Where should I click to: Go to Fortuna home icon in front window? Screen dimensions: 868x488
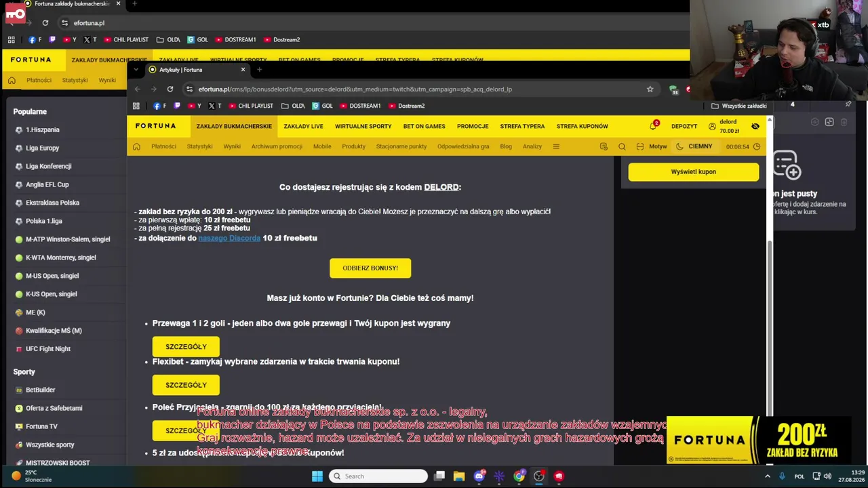click(136, 146)
